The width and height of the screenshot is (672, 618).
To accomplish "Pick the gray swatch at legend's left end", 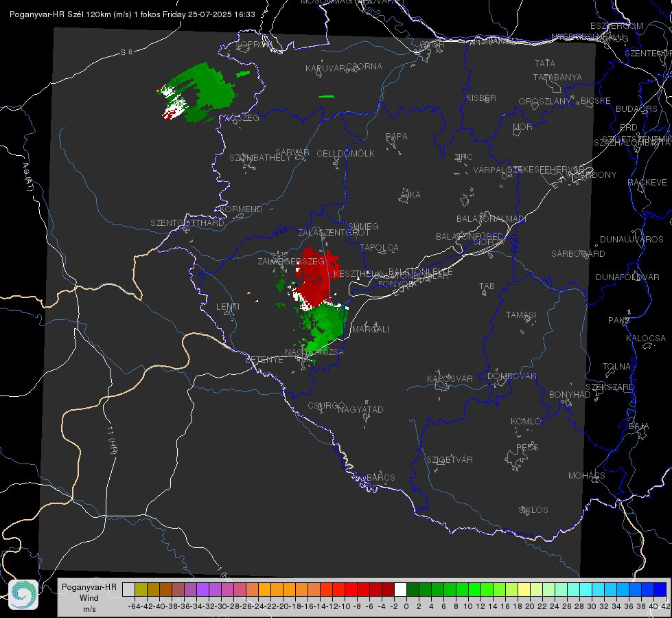I will [128, 589].
